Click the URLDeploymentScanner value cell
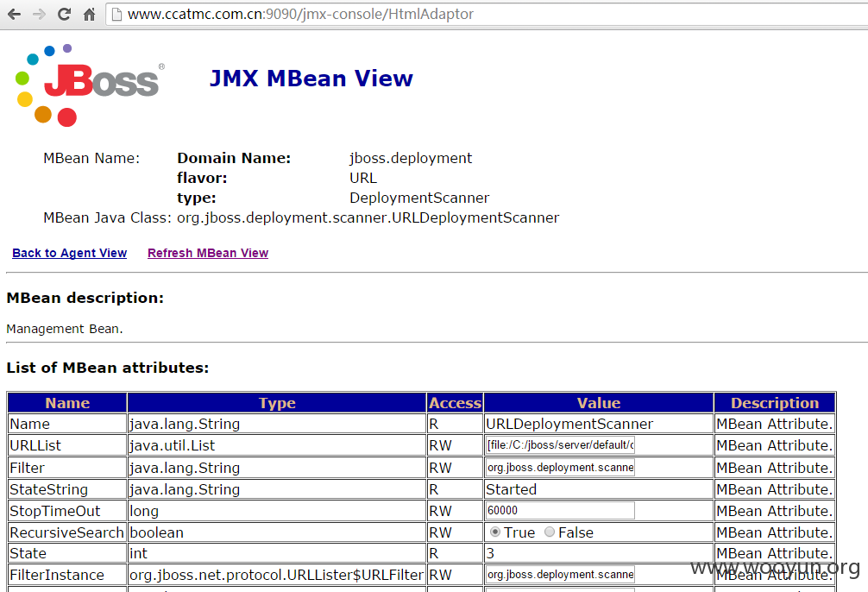This screenshot has width=868, height=592. pyautogui.click(x=599, y=424)
